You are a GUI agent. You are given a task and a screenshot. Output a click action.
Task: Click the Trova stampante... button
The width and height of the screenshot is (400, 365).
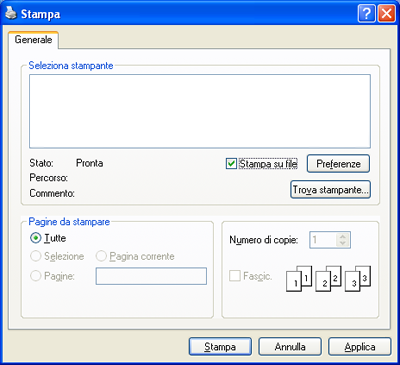click(330, 190)
